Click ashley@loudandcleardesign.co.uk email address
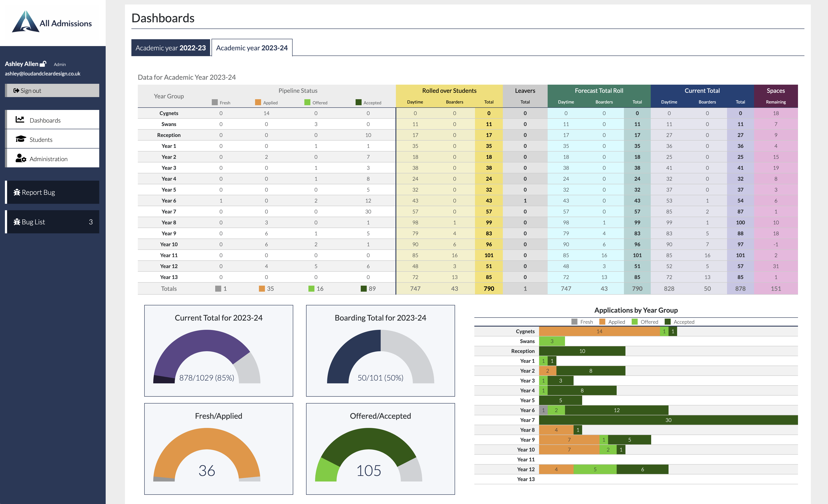828x504 pixels. pos(42,73)
